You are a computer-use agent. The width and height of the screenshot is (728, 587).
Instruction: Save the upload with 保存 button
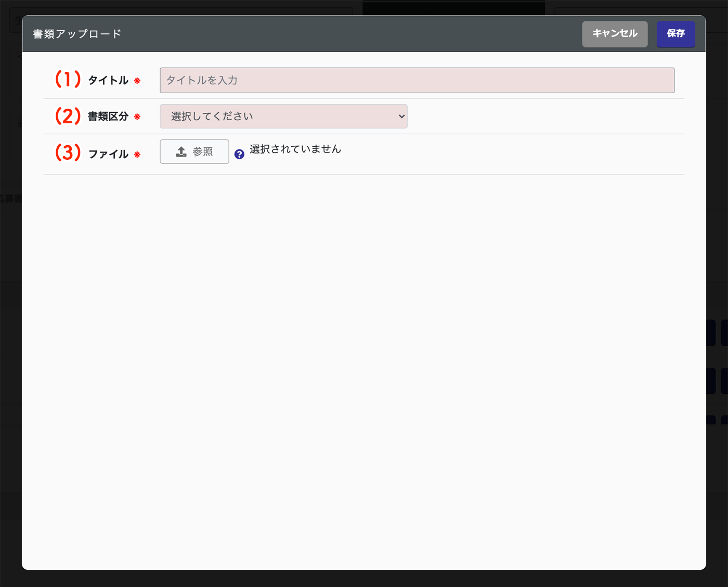(x=675, y=34)
